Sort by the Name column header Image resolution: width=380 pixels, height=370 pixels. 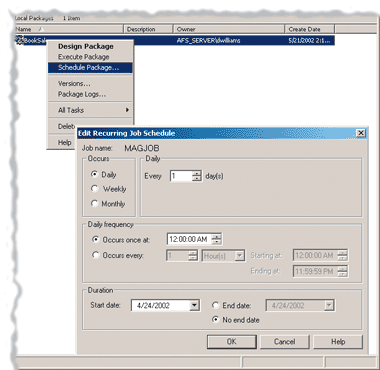pos(69,29)
